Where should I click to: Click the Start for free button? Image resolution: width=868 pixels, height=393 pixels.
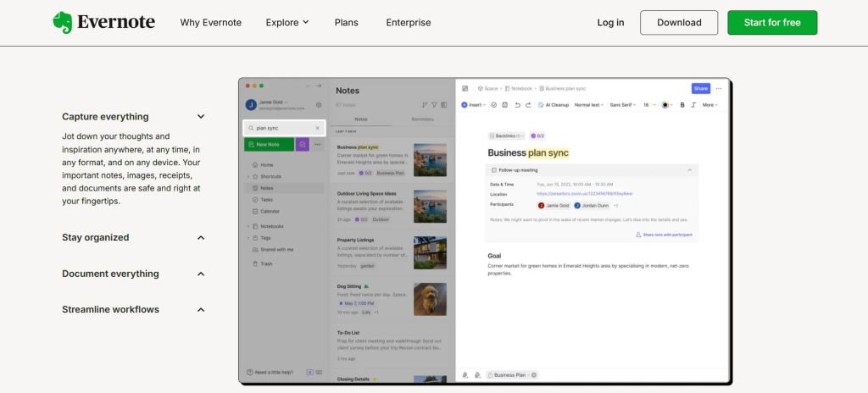click(x=772, y=23)
